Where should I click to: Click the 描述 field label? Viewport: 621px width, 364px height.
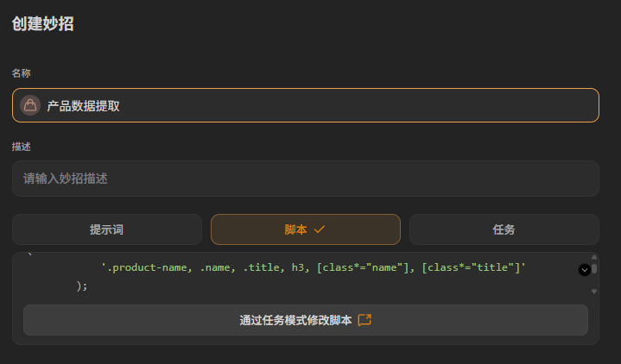(22, 147)
